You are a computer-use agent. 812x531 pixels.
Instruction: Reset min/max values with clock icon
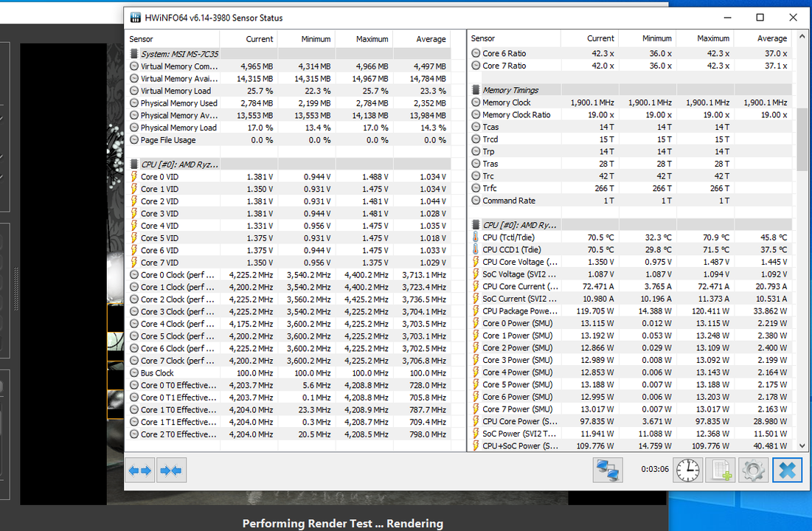coord(687,471)
